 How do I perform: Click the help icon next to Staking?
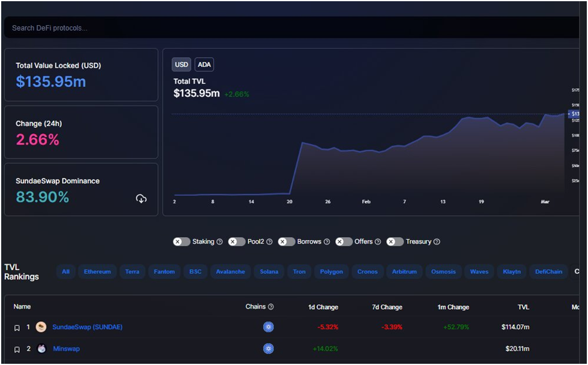tap(219, 242)
